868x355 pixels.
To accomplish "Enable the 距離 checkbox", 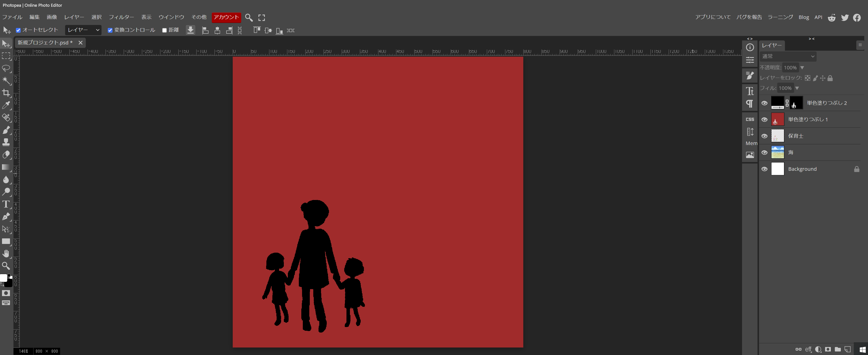I will pos(164,30).
